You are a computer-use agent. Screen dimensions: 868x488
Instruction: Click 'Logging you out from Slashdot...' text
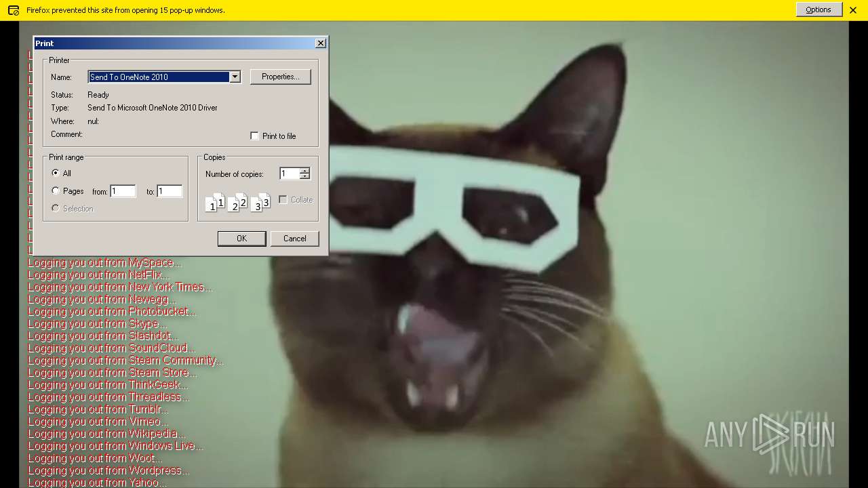click(x=103, y=335)
